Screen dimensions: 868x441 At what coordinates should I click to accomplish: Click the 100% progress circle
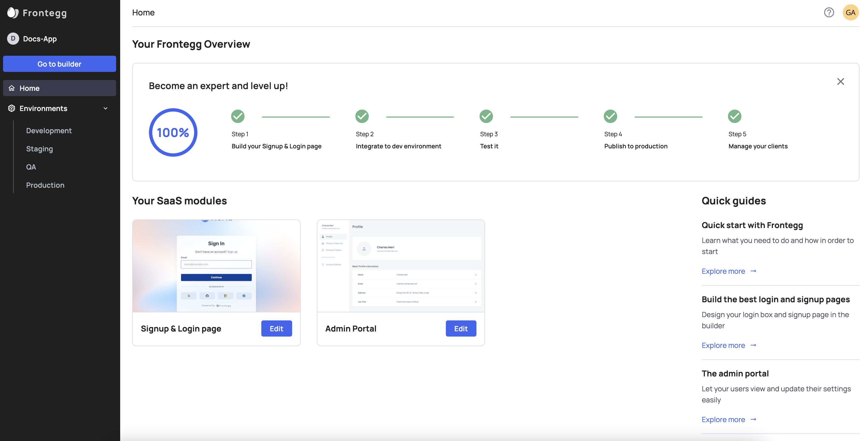[x=173, y=132]
